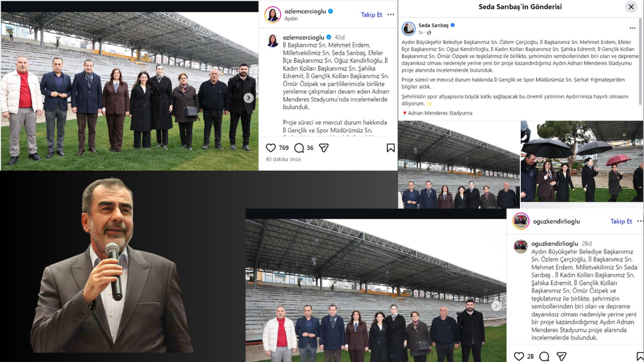Save the ozlemcercioglu post with the bookmark icon
This screenshot has width=644, height=362.
pos(390,148)
